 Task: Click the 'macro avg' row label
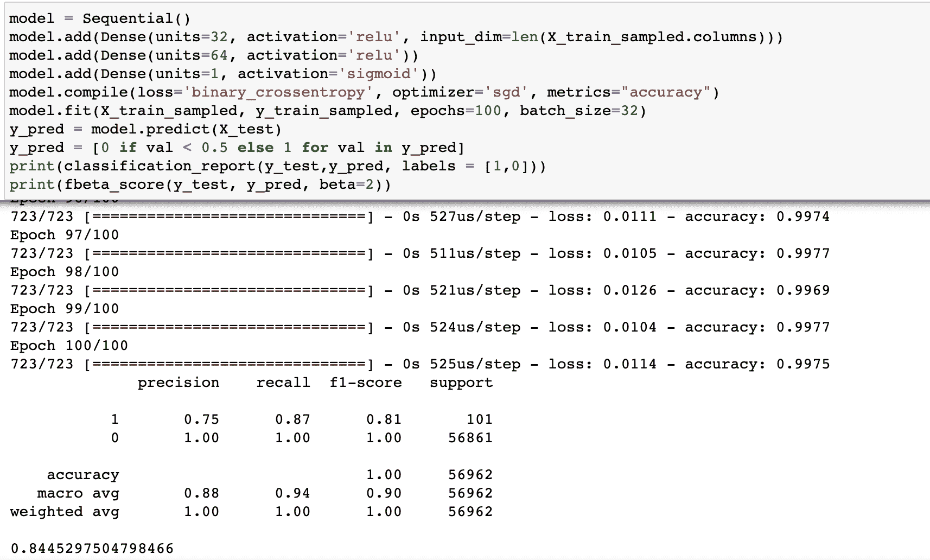tap(78, 493)
